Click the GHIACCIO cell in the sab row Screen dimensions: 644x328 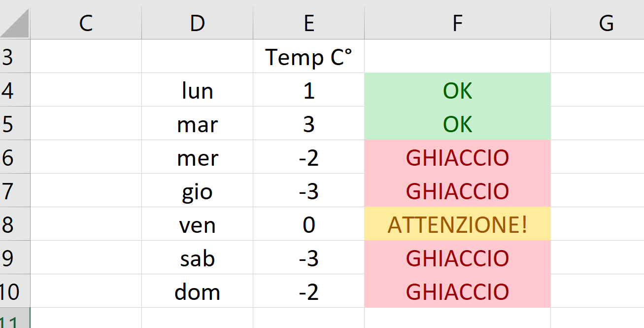click(x=457, y=258)
